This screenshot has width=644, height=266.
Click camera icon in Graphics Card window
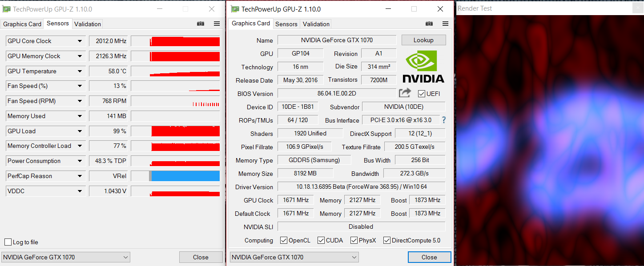pyautogui.click(x=429, y=24)
